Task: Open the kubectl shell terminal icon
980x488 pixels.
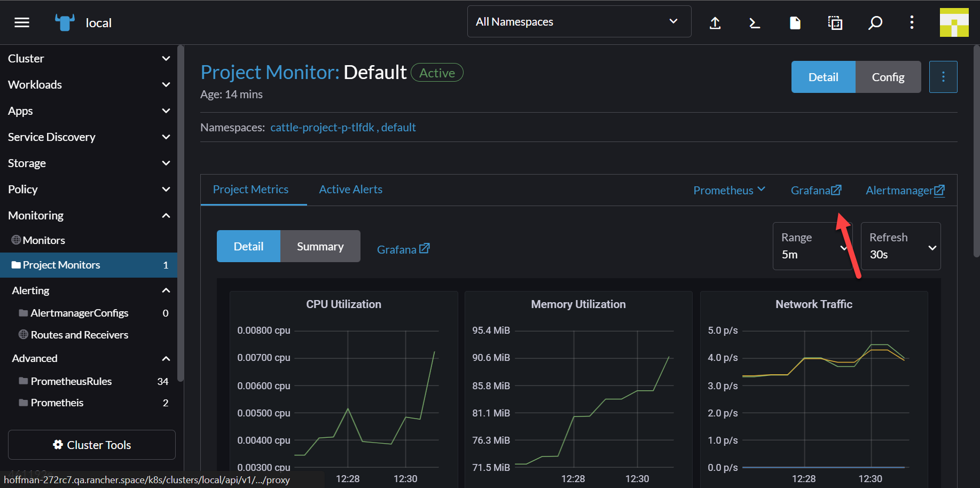Action: (754, 22)
